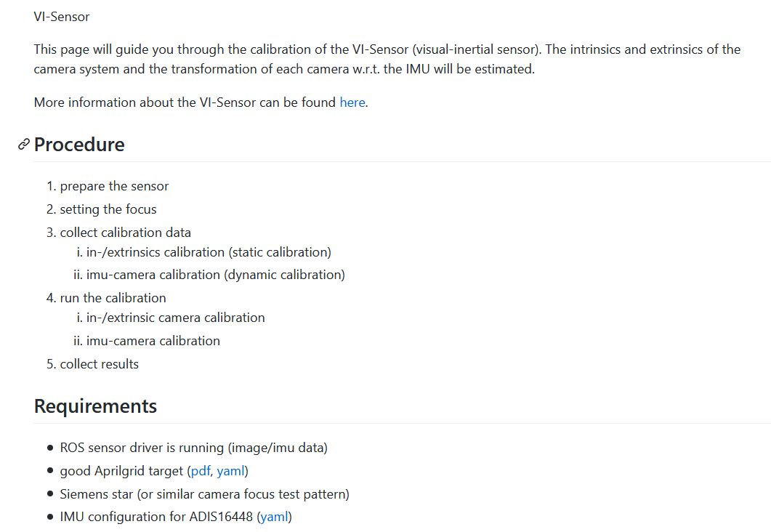Click the anchor link icon beside Procedure

[x=24, y=145]
